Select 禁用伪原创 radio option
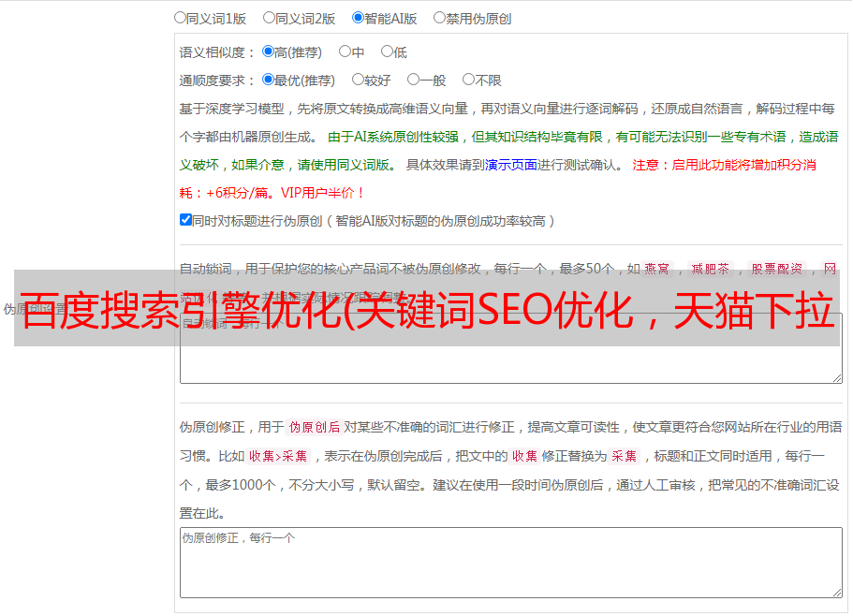This screenshot has height=616, width=853. [439, 18]
